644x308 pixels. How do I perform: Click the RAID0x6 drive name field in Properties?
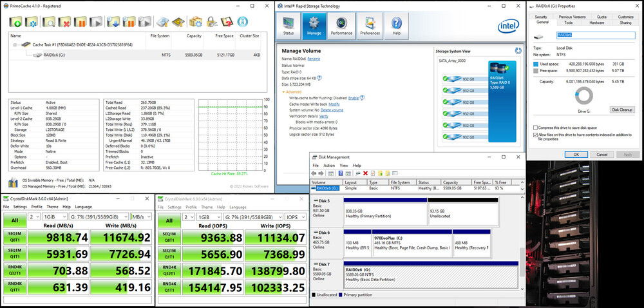[596, 35]
